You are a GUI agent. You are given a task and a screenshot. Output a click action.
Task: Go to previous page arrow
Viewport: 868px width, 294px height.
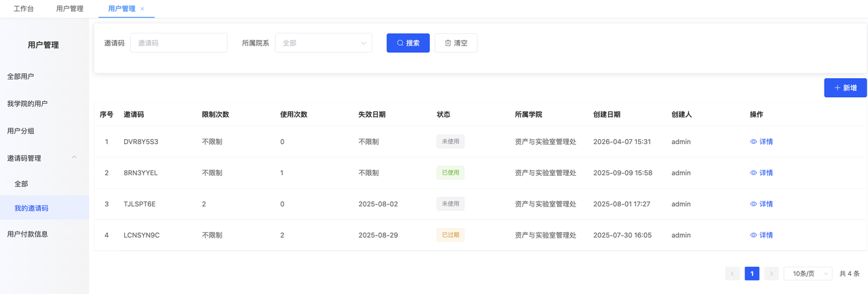pos(732,274)
